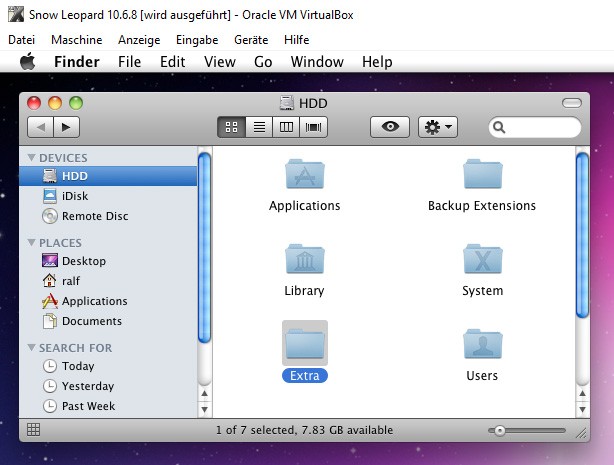This screenshot has height=465, width=614.
Task: Click the Spotlight search field
Action: click(x=535, y=127)
